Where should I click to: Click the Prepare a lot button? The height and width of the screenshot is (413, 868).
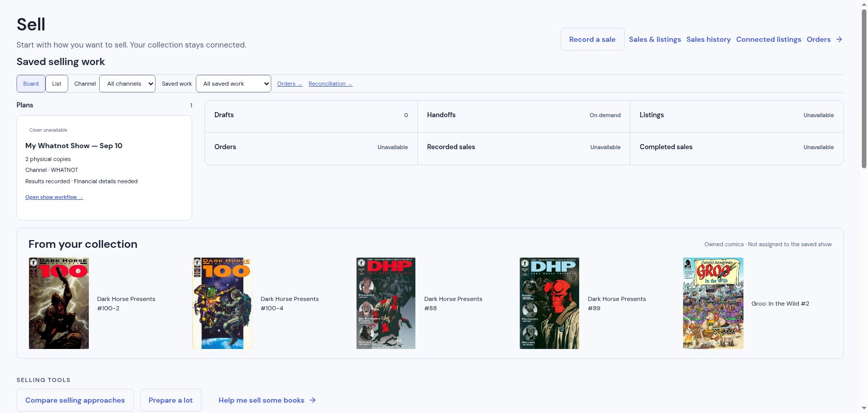point(171,400)
